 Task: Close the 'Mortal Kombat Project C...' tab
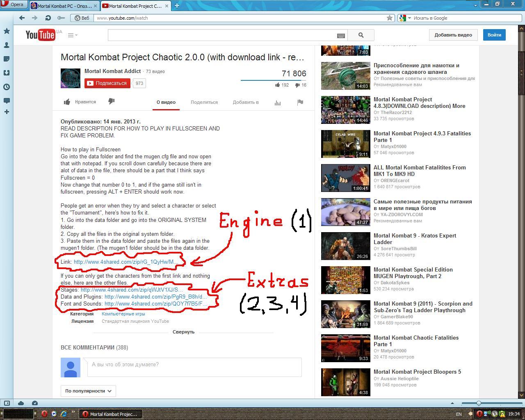click(x=167, y=6)
